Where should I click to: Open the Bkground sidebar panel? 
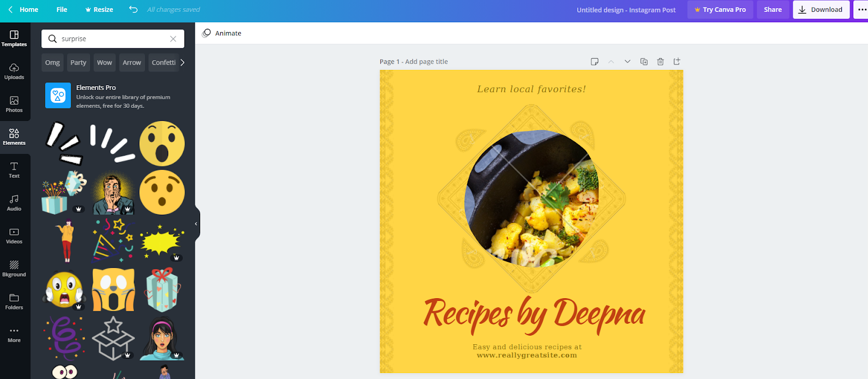click(14, 268)
